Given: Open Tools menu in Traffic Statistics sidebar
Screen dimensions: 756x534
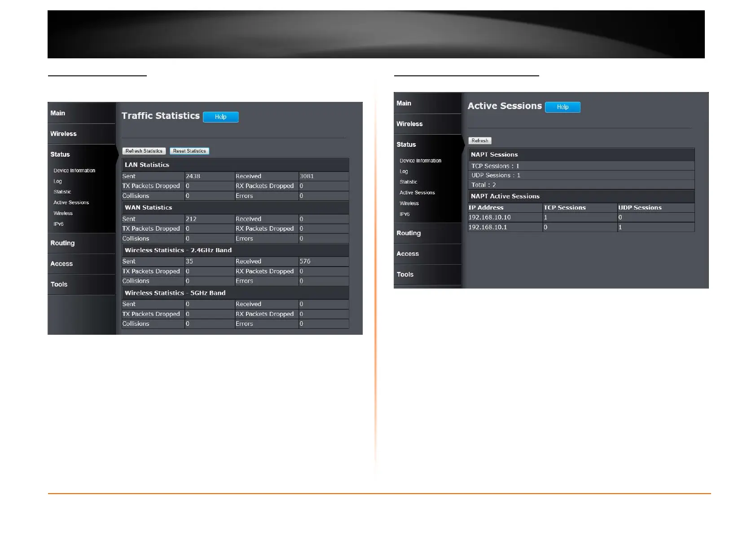Looking at the screenshot, I should (x=82, y=285).
